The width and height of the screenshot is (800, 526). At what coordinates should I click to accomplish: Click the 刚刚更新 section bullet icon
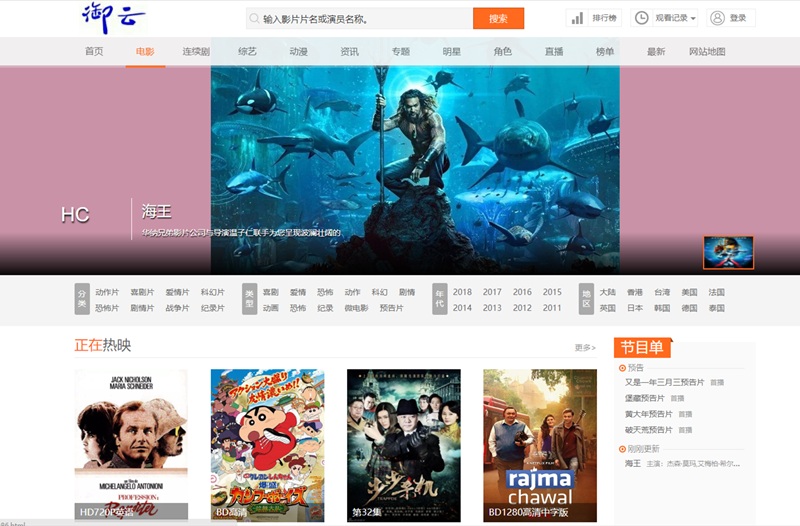(622, 449)
